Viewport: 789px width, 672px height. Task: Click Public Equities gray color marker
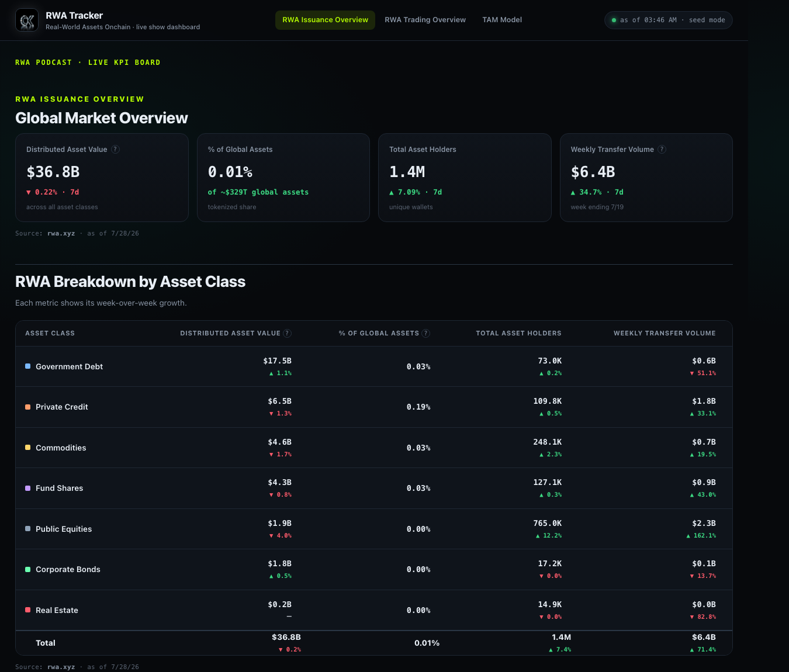coord(27,529)
